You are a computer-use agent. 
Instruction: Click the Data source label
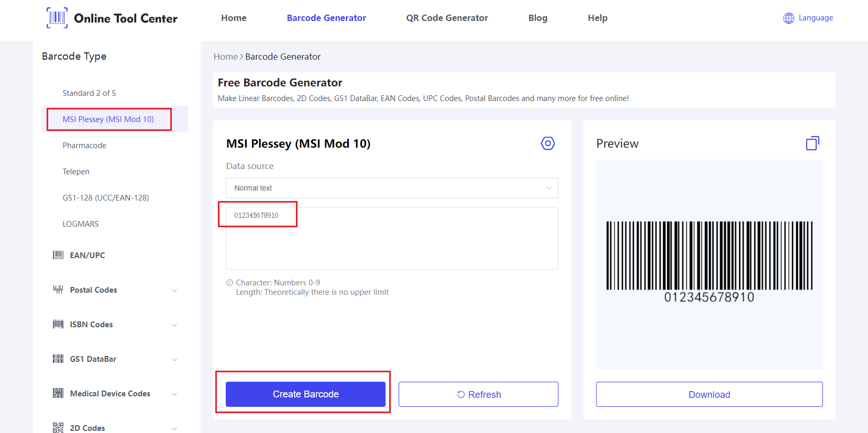[250, 166]
